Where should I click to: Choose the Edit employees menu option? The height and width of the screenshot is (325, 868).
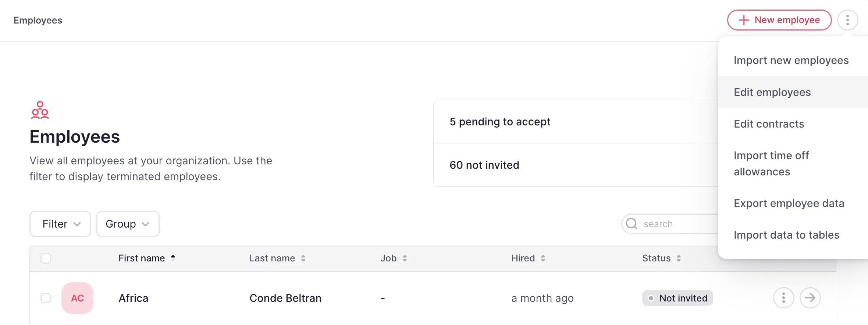tap(772, 92)
